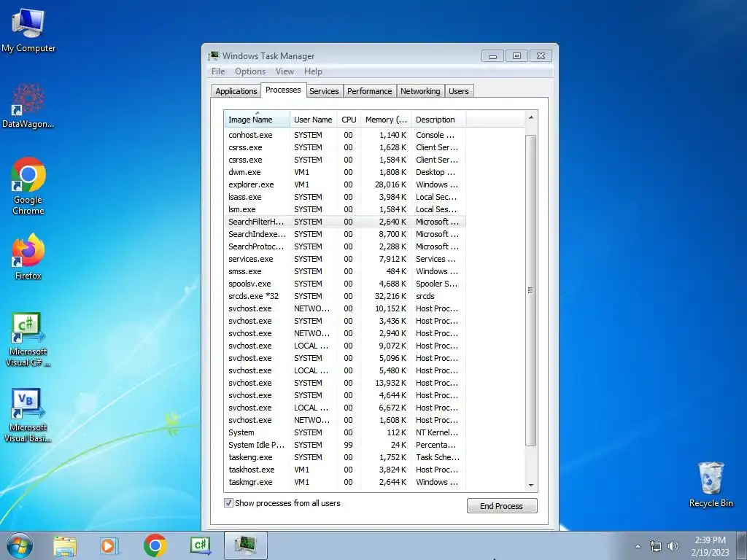
Task: Sort by the CPU column header
Action: coord(349,120)
